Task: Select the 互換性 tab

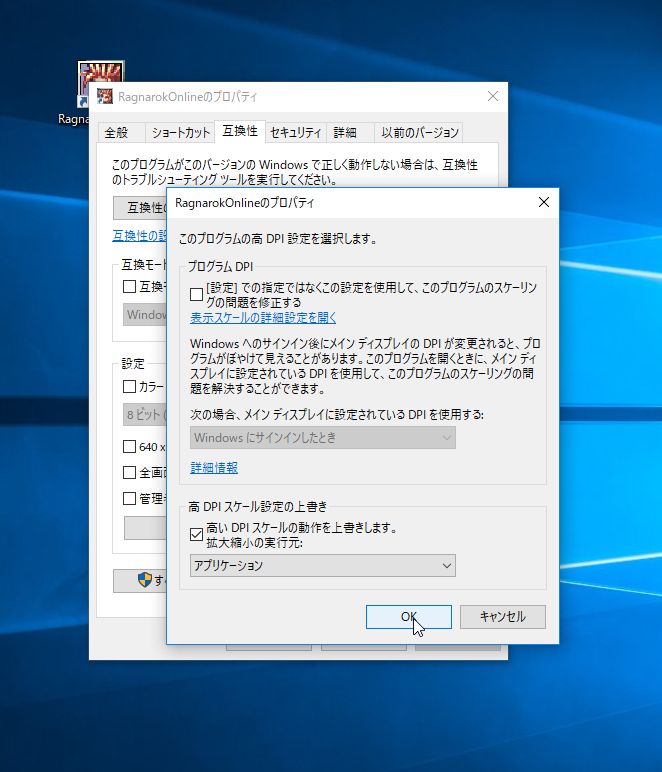Action: tap(240, 131)
